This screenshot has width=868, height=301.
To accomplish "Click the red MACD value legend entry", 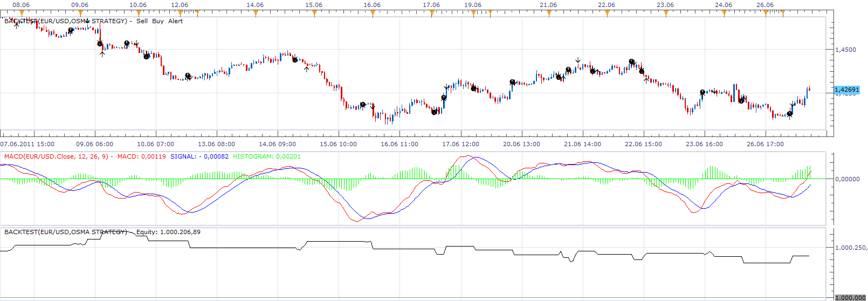I will (142, 156).
